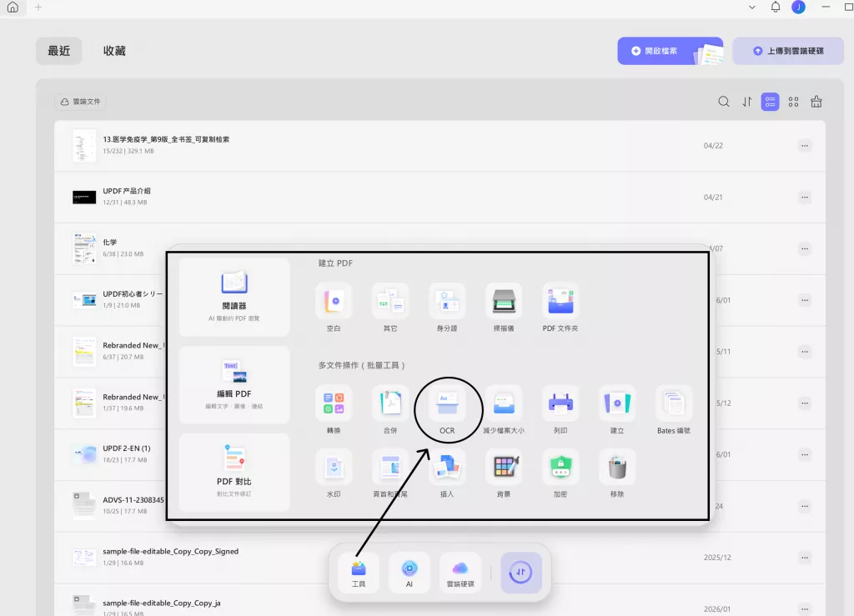Click the 上傳到雲端硬碟 button

[x=788, y=51]
